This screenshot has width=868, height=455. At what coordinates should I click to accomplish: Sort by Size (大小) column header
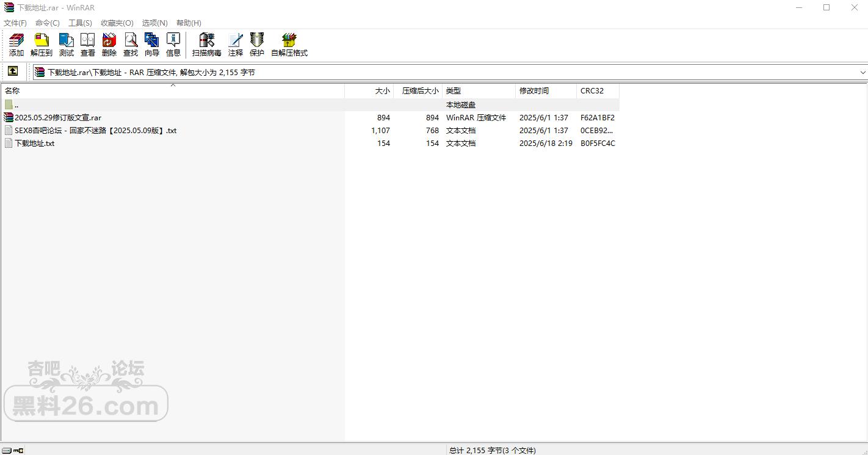click(x=369, y=90)
